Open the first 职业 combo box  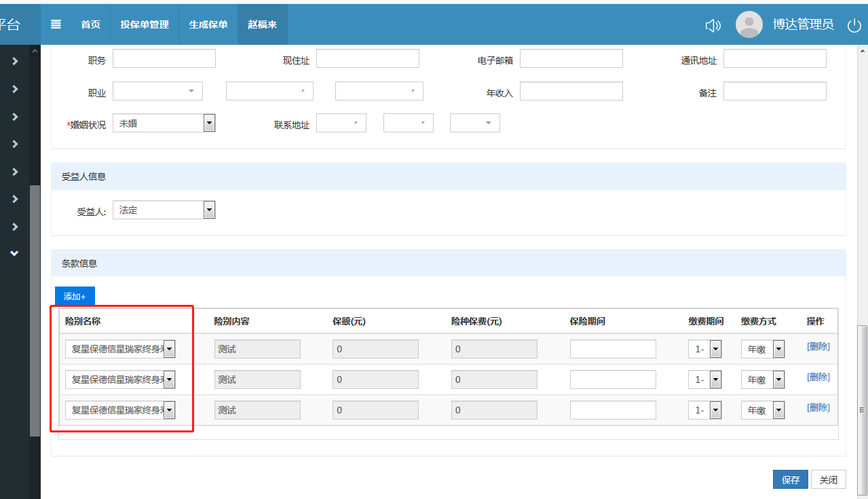157,91
